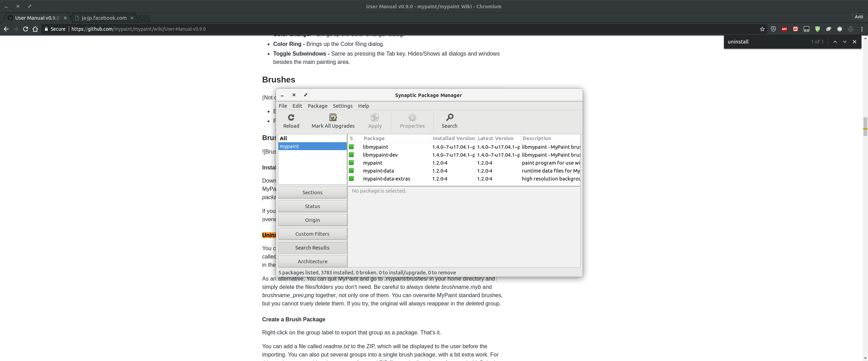Open the File menu in Synaptic
Screen dimensions: 868x361
tap(283, 106)
